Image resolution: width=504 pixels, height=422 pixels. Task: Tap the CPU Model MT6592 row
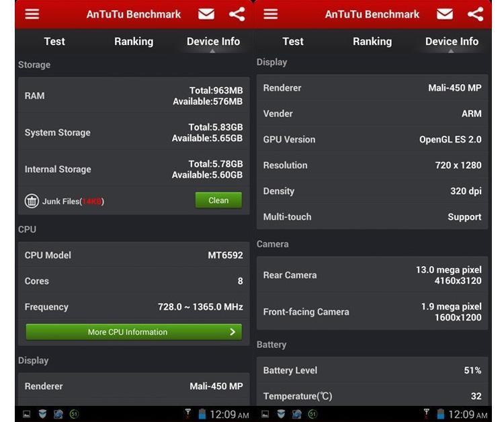coord(134,255)
